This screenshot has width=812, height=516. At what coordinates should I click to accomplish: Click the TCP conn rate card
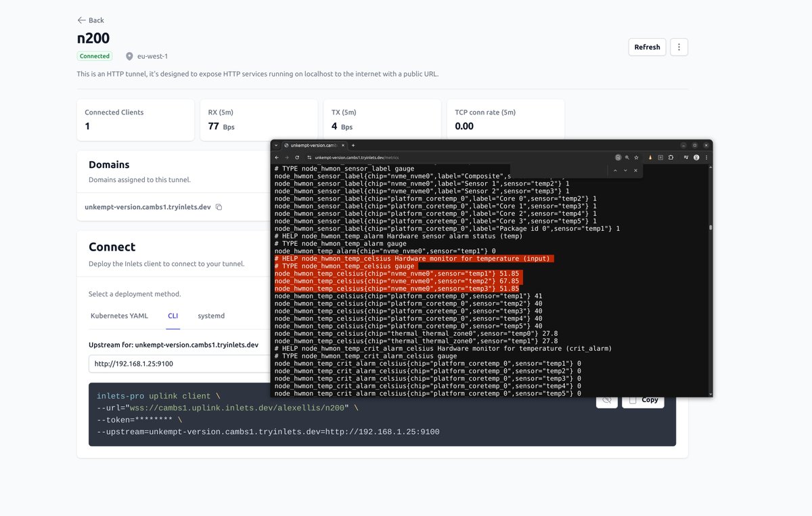[x=505, y=120]
